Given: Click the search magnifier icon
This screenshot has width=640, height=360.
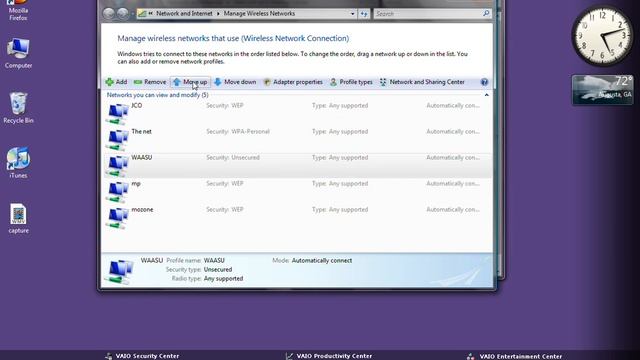Looking at the screenshot, I should point(486,13).
